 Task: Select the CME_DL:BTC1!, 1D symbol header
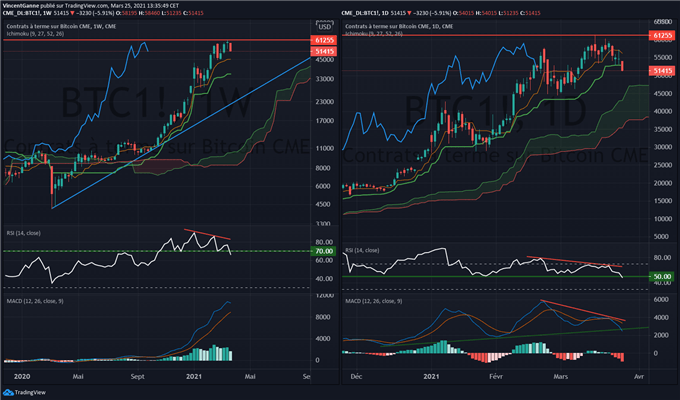tap(366, 13)
